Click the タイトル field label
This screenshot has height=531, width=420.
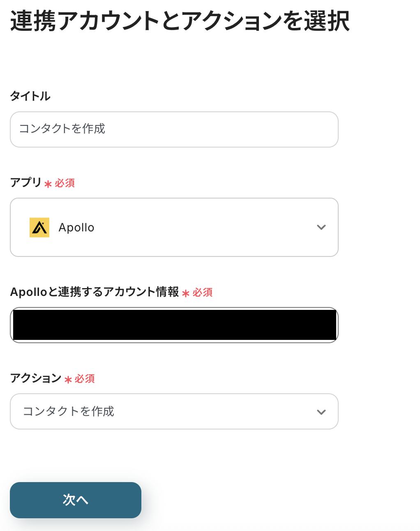point(30,96)
